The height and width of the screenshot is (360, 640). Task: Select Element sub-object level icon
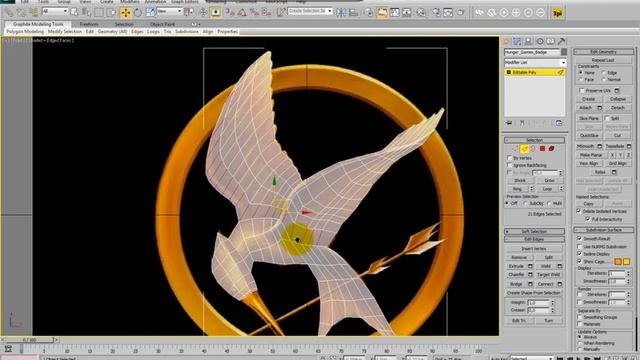point(551,149)
